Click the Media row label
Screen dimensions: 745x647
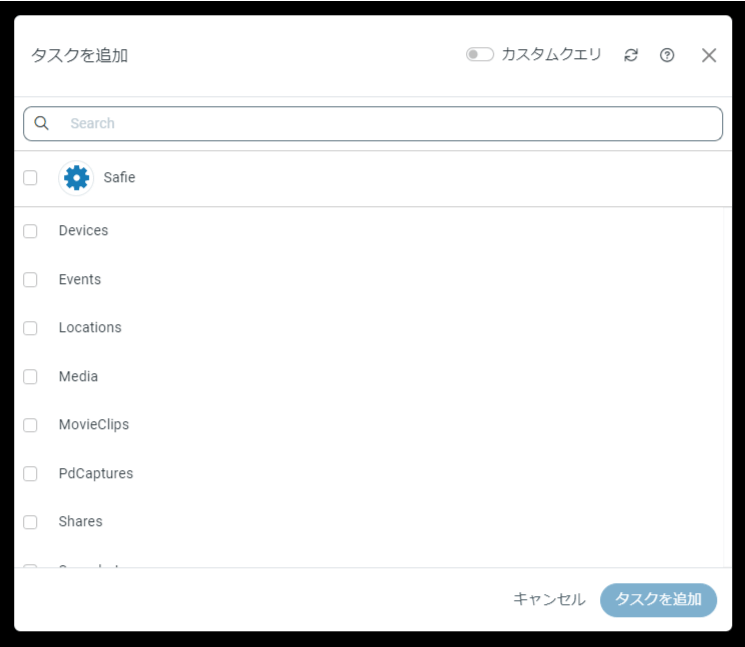(78, 376)
